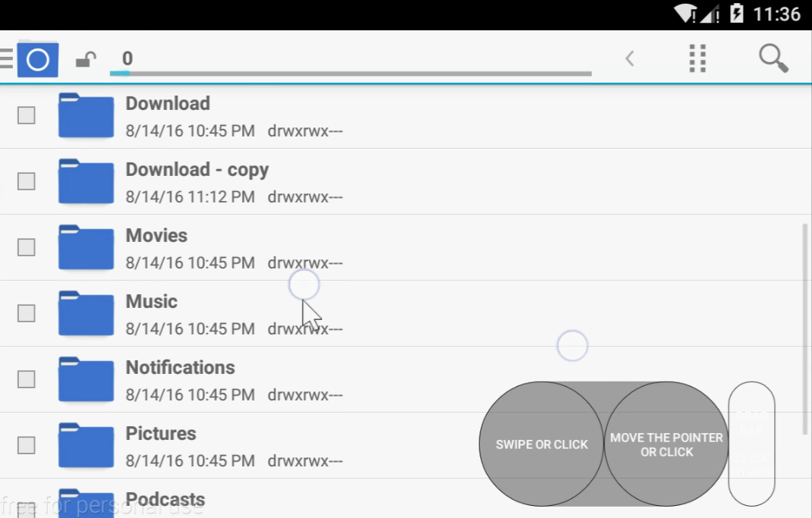Tap the blue circle app icon
This screenshot has height=518, width=812.
click(x=38, y=60)
